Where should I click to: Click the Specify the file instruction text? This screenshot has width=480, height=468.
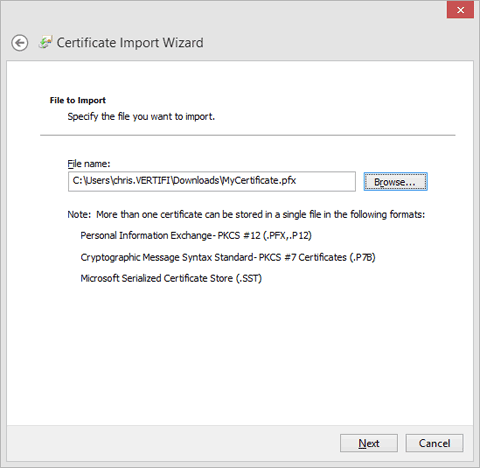coord(141,117)
